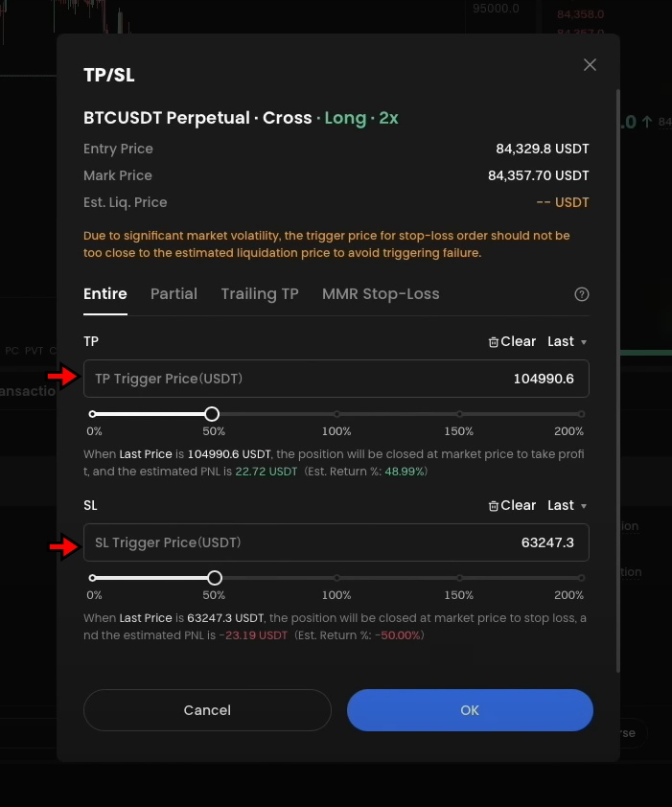Confirm settings with the OK button

tap(469, 710)
